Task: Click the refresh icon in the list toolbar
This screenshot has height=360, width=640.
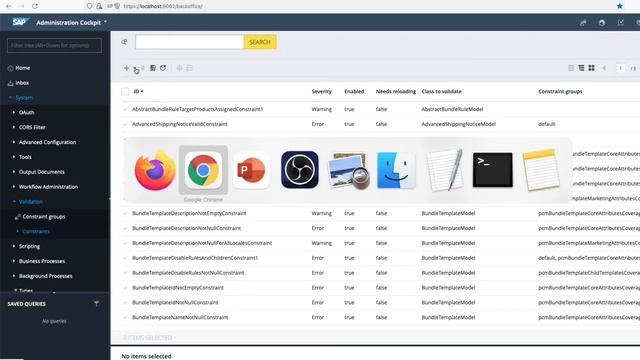Action: pyautogui.click(x=163, y=68)
